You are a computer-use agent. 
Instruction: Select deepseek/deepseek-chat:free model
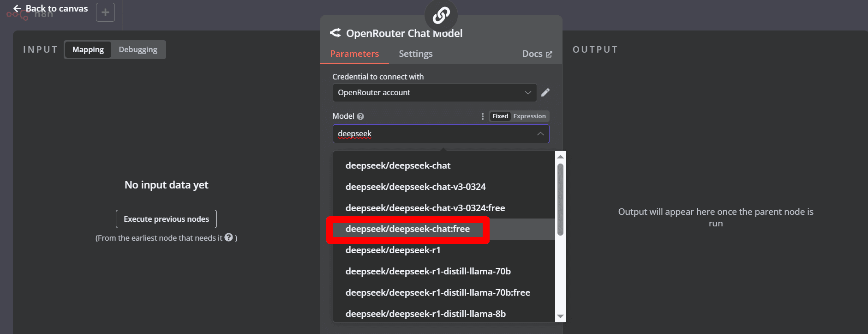(444, 229)
